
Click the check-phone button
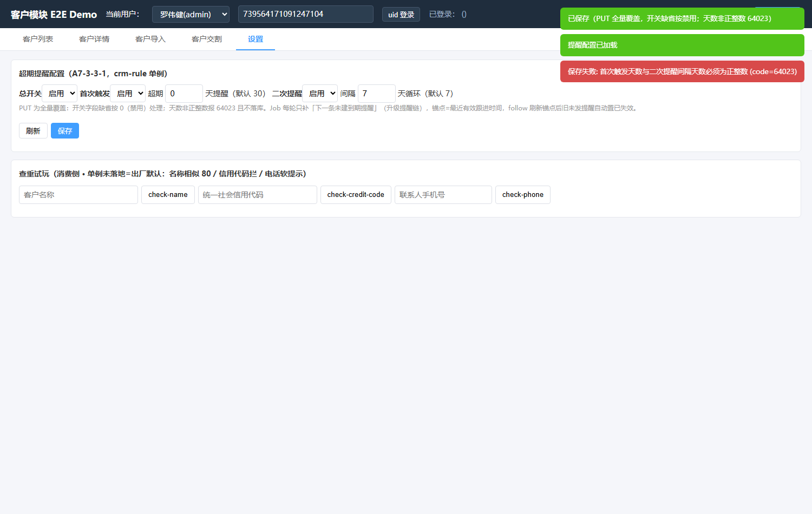523,195
